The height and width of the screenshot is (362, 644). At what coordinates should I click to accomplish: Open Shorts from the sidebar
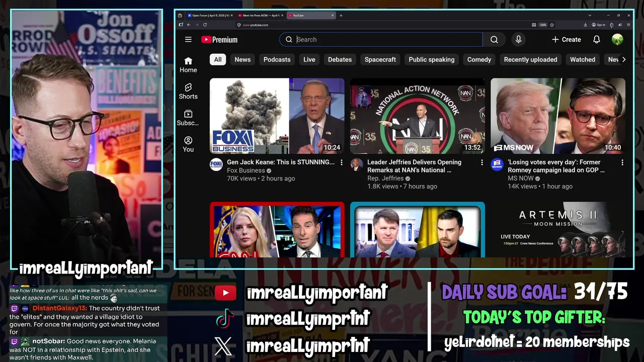188,92
